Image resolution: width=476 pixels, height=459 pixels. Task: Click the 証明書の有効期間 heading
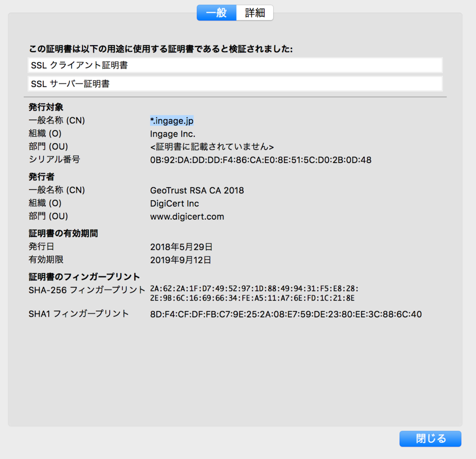pyautogui.click(x=63, y=233)
